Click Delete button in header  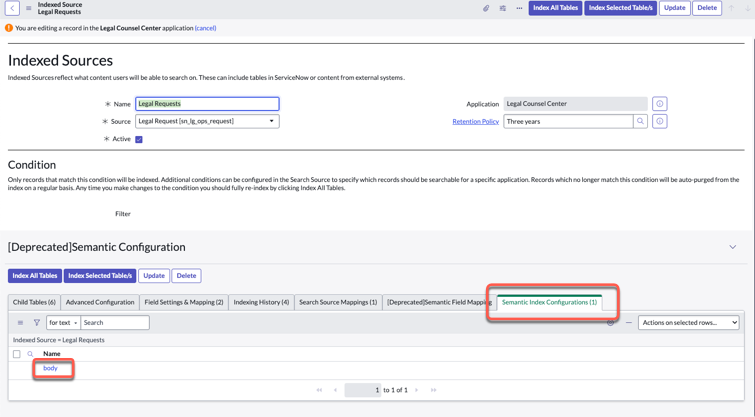tap(707, 8)
